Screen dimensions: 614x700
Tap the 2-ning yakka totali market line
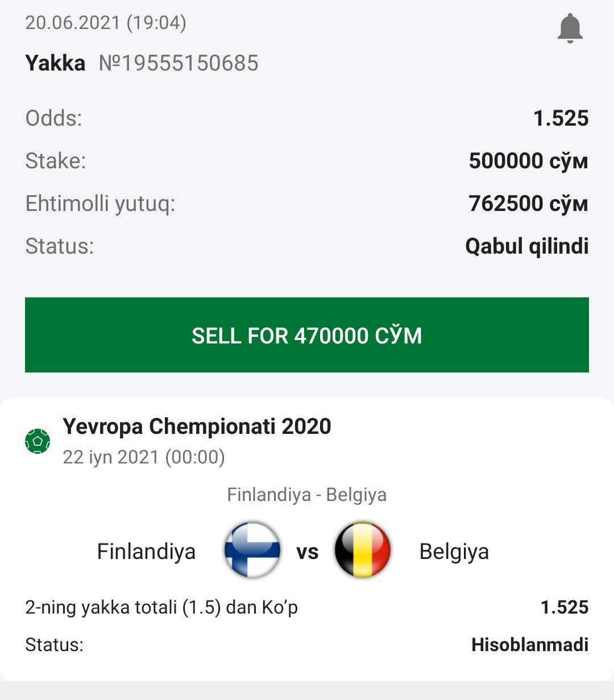pos(161,607)
